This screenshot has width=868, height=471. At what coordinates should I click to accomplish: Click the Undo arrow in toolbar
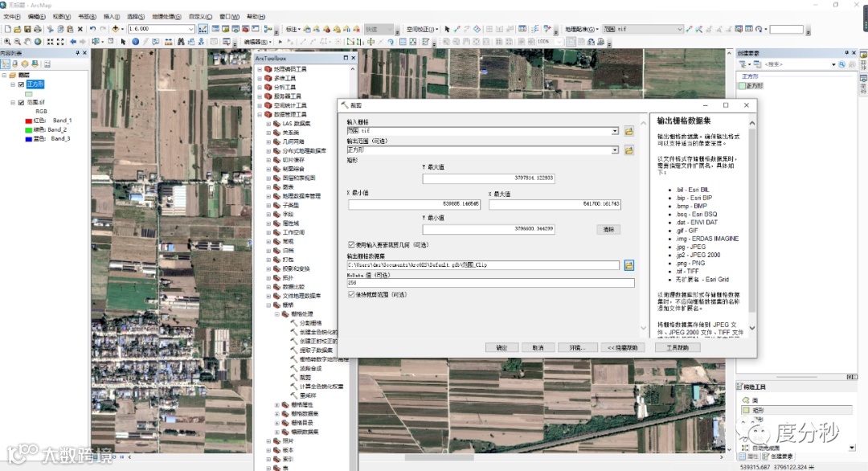click(92, 29)
